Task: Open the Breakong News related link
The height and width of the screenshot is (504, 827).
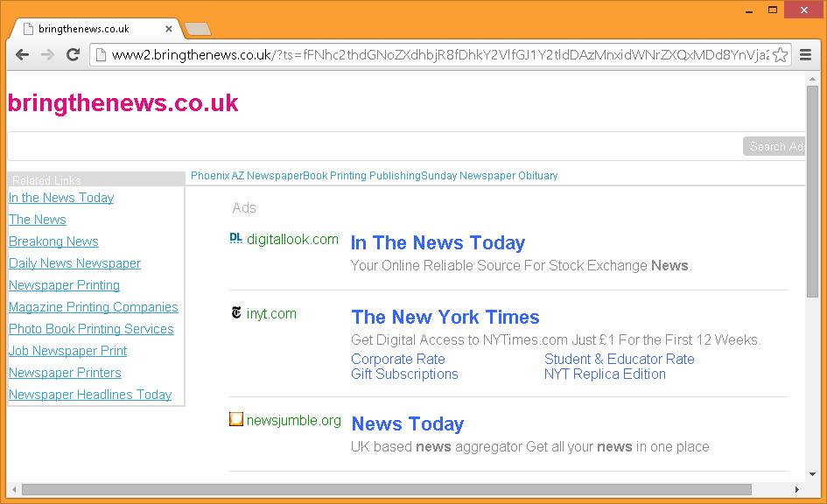Action: (53, 241)
